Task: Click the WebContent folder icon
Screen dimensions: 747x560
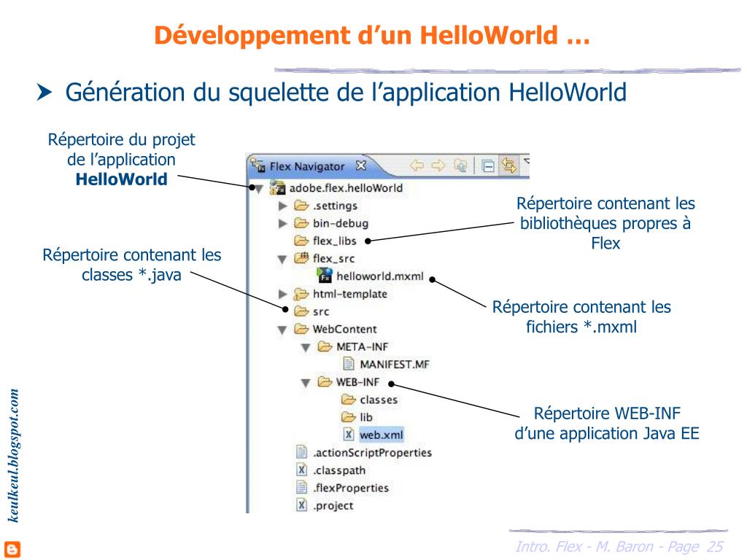Action: click(x=301, y=329)
